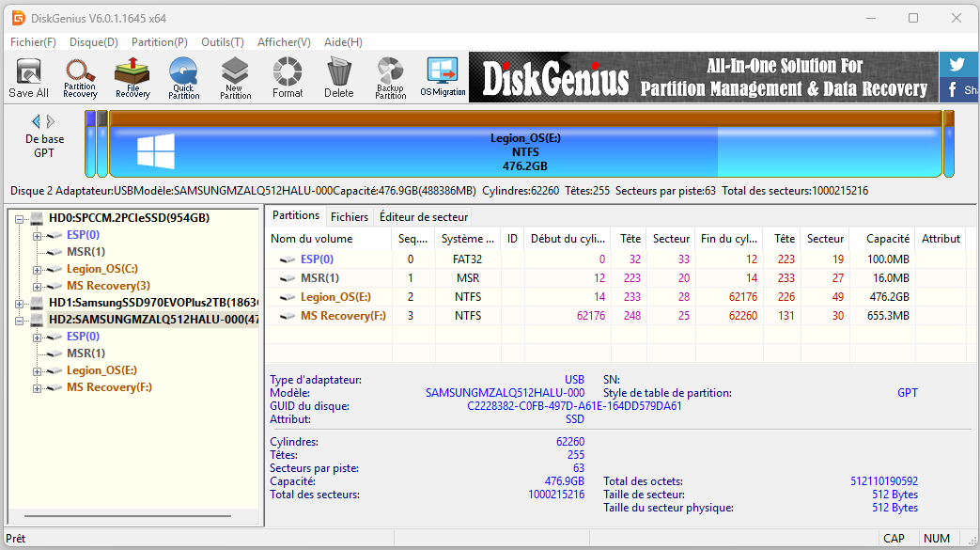
Task: Select HD1:SamsungSSD970EVOPlus2TB in the disk tree
Action: (153, 302)
